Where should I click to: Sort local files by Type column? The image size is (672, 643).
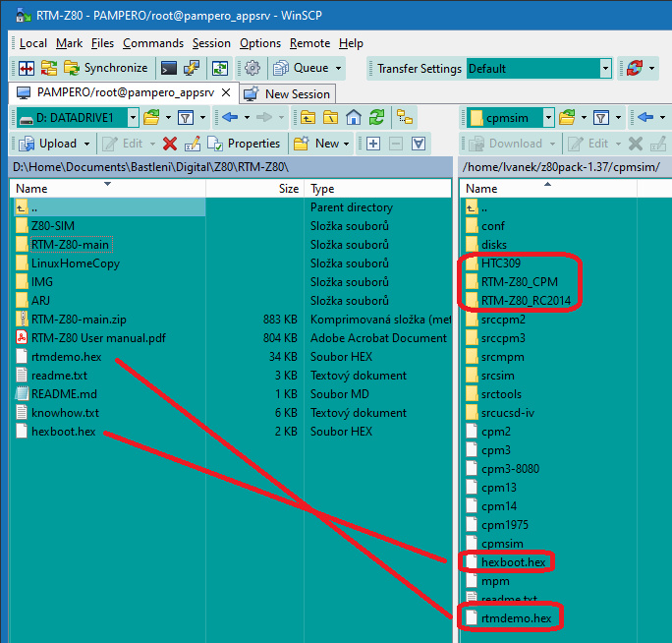point(377,189)
